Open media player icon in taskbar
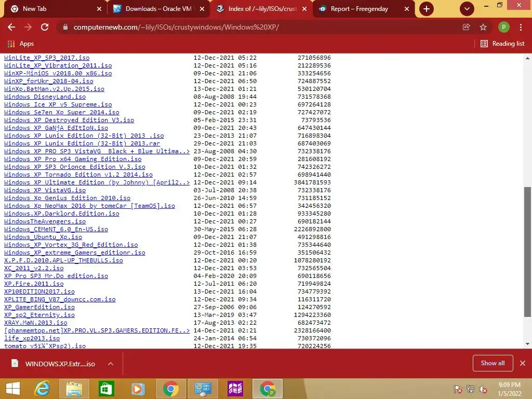 pyautogui.click(x=138, y=389)
